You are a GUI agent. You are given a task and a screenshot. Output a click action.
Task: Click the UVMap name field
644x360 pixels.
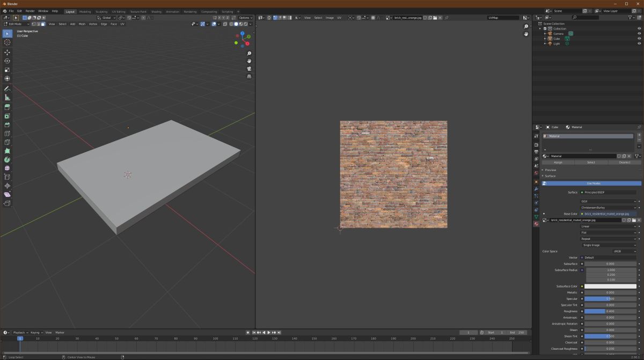pos(502,18)
